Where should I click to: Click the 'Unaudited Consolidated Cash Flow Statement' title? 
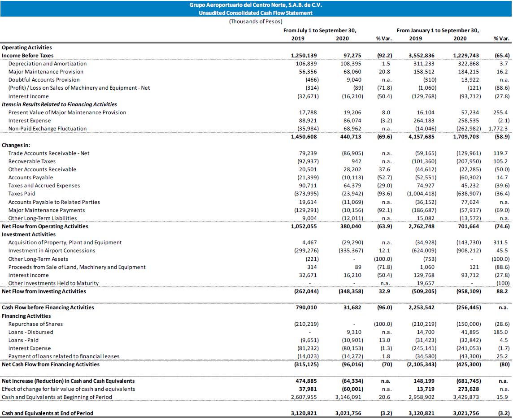point(256,13)
